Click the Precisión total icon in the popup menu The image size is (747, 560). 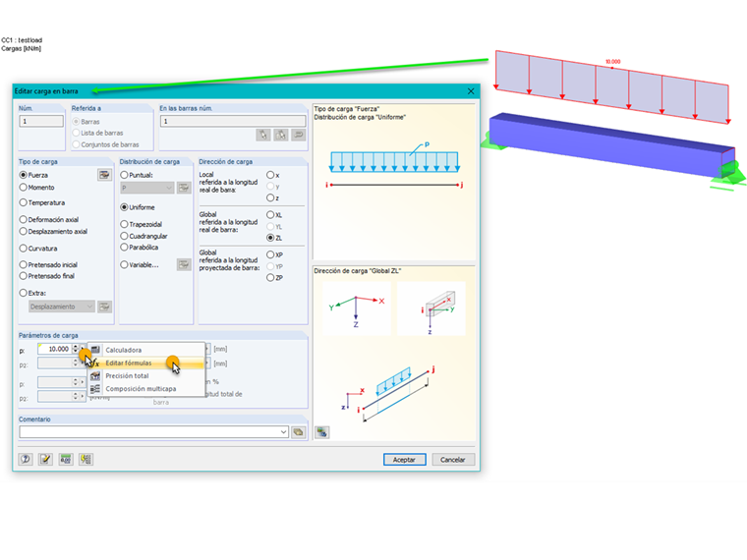95,375
